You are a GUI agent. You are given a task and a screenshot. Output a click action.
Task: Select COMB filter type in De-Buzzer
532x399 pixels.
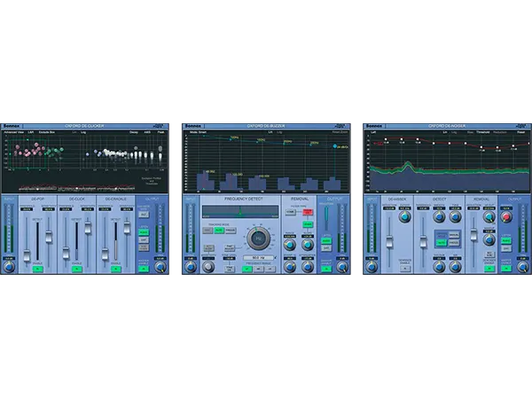tap(291, 212)
